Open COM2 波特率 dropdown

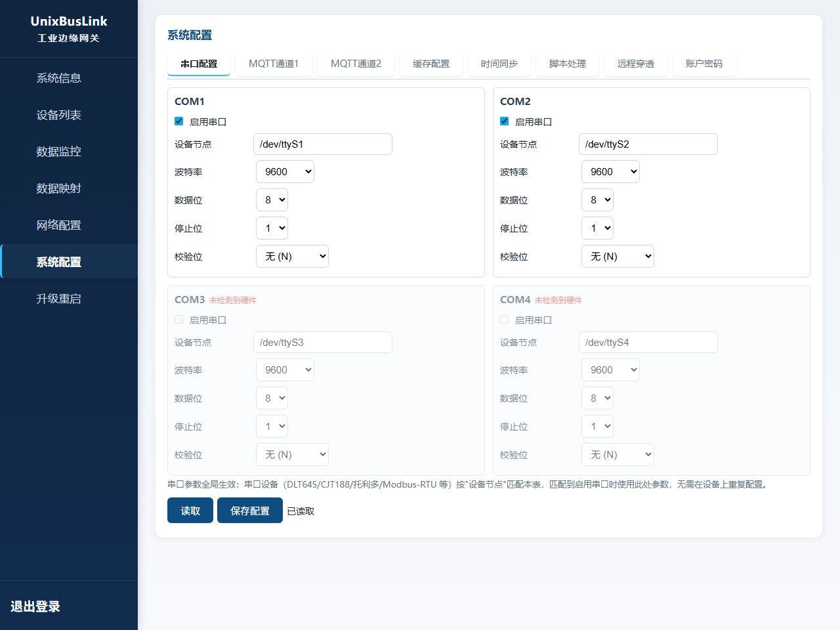tap(610, 172)
